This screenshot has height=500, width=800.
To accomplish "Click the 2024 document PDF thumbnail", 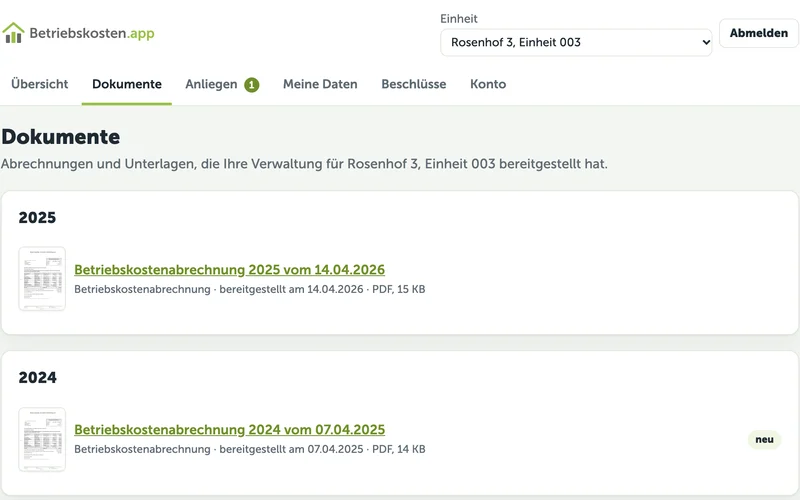I will click(x=42, y=439).
